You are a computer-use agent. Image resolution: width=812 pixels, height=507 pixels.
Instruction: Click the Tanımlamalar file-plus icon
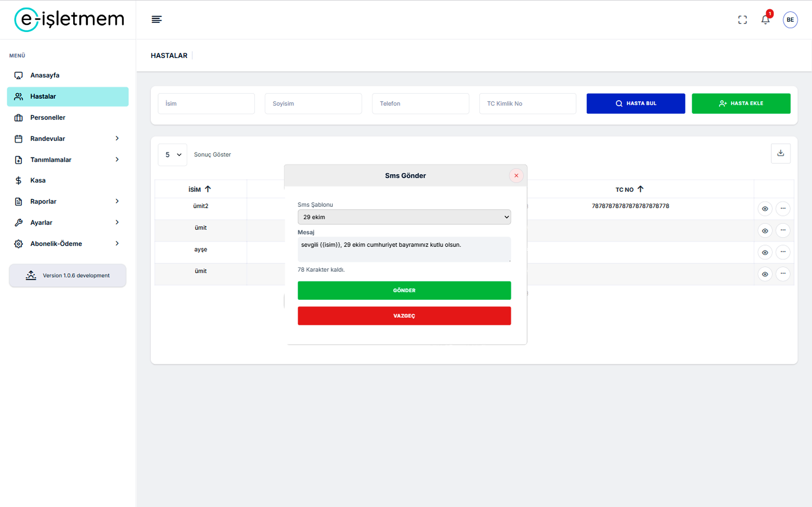coord(19,160)
